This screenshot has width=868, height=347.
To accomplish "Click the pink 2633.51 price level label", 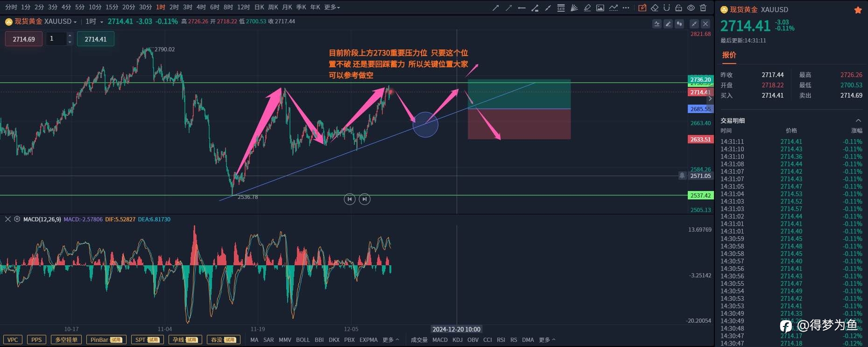I will click(x=700, y=139).
